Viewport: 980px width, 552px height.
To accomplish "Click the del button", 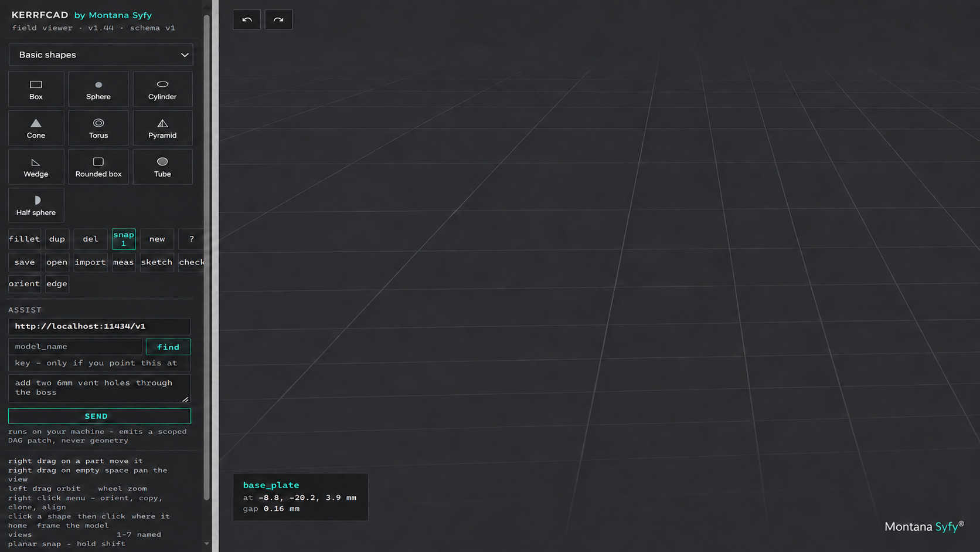I will 90,239.
